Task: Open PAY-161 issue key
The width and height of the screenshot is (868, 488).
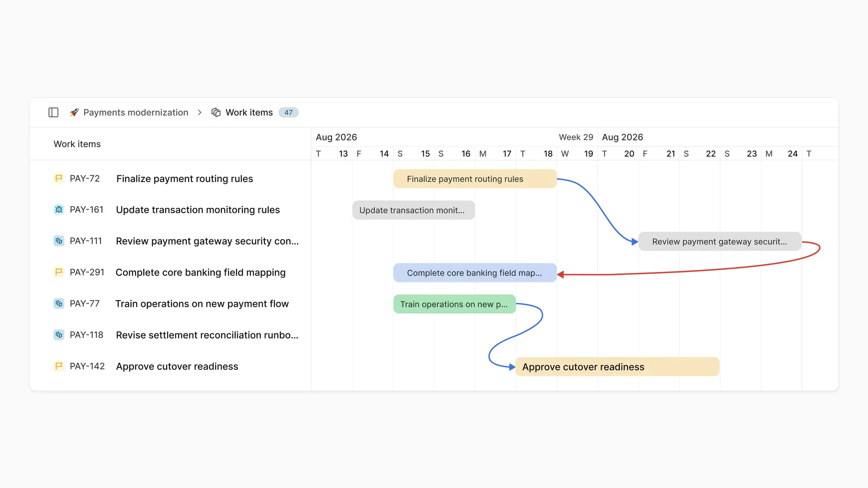Action: [x=86, y=210]
